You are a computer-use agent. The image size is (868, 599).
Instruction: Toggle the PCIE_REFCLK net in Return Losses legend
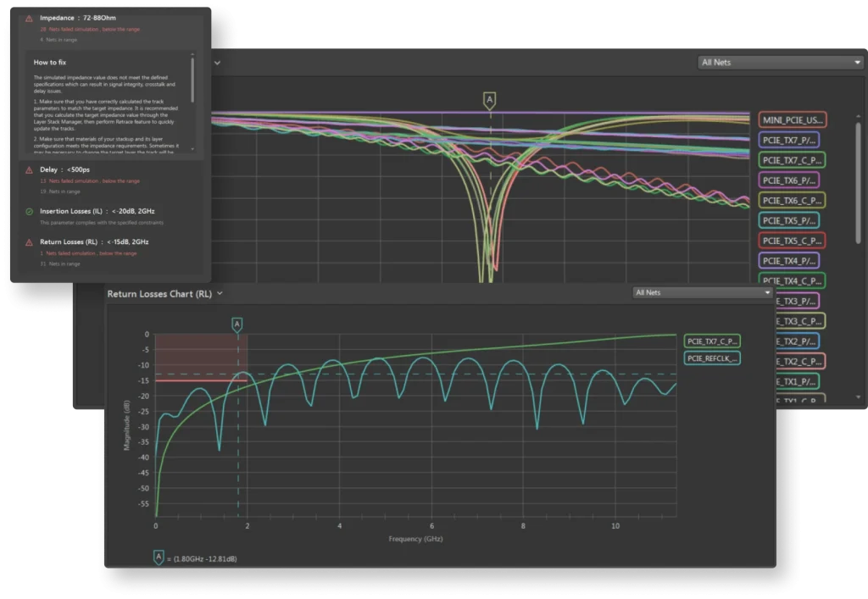pyautogui.click(x=713, y=358)
